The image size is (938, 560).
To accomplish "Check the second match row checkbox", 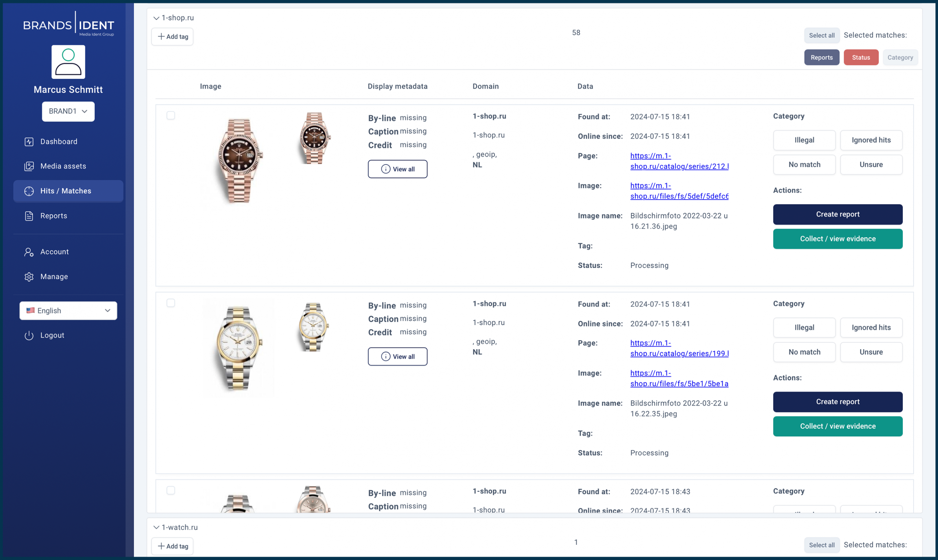I will click(x=171, y=303).
